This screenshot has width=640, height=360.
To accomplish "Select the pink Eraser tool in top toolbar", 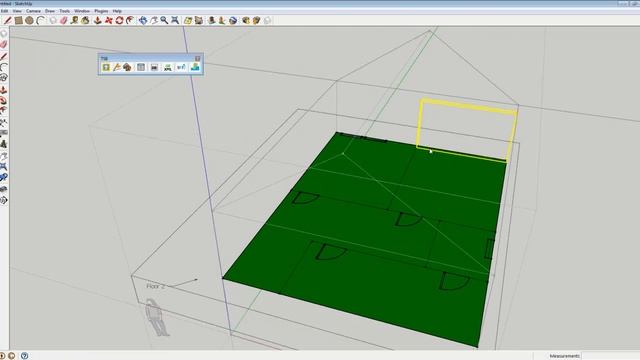I will pos(63,20).
